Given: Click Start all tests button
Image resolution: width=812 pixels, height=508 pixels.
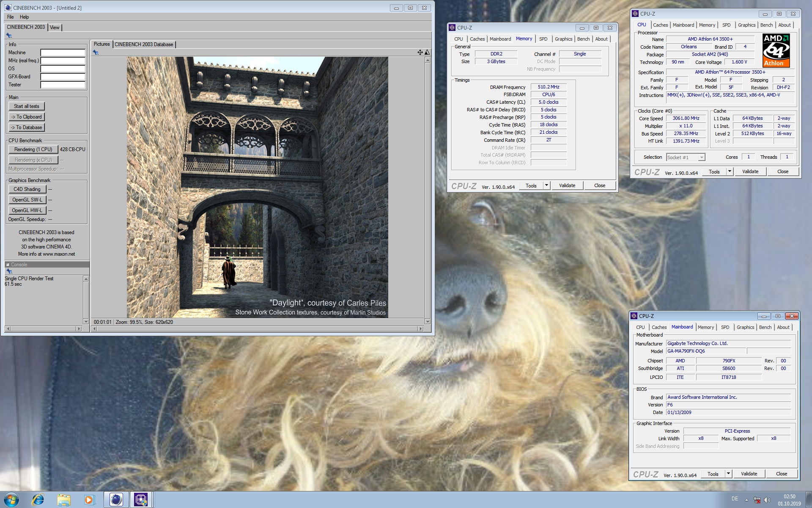Looking at the screenshot, I should [x=27, y=106].
